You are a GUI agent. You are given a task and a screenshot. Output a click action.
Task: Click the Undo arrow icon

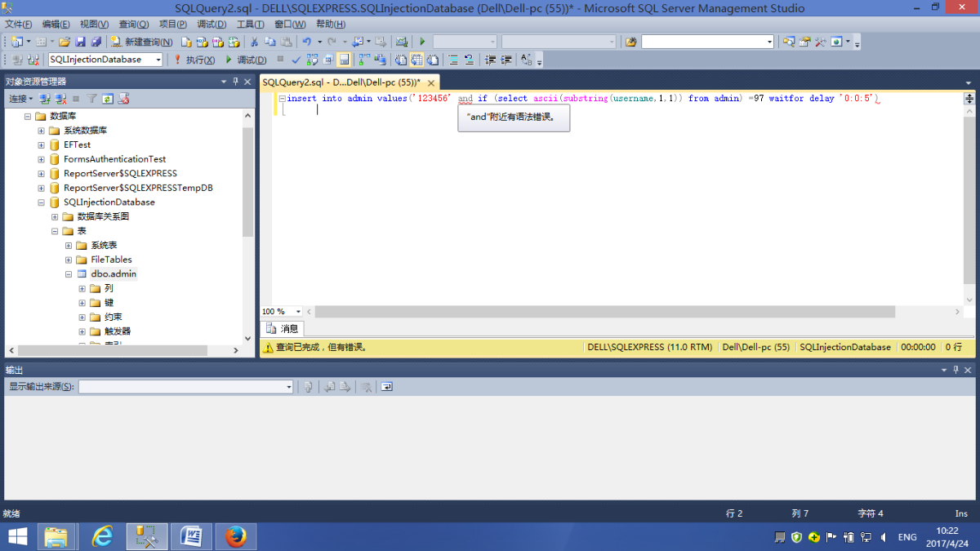pos(306,42)
